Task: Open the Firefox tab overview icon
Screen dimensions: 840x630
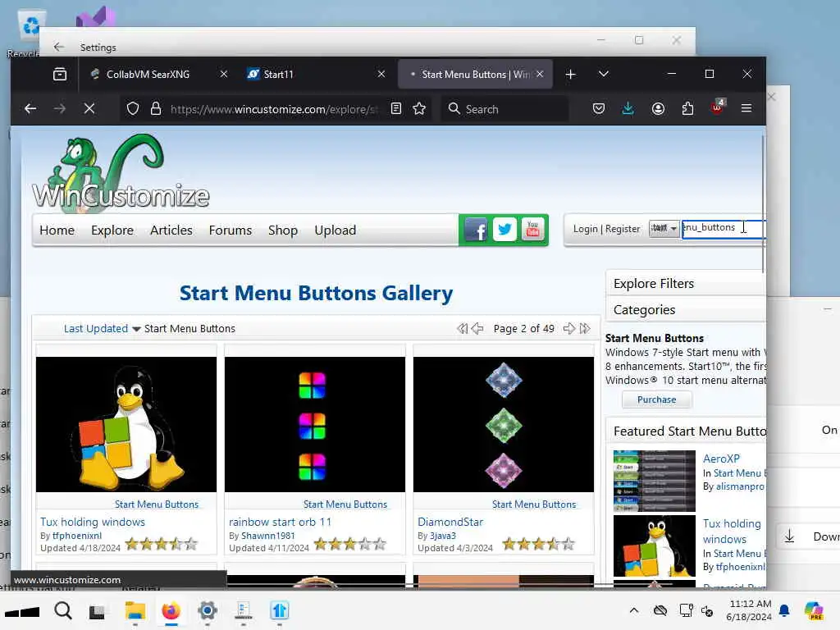Action: click(x=60, y=74)
